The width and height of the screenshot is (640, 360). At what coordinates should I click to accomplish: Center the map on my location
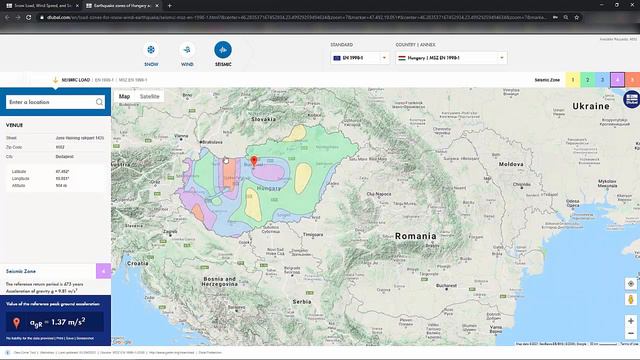[x=631, y=284]
